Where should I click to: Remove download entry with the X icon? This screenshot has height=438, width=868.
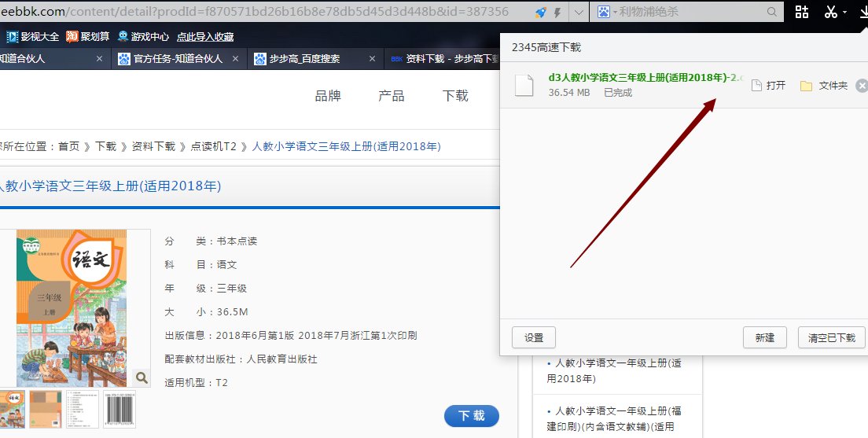tap(862, 85)
